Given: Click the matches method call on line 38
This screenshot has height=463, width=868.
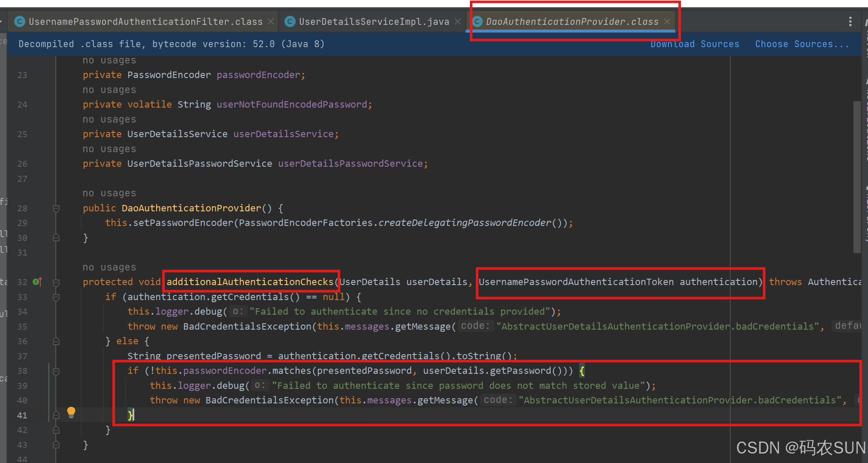Looking at the screenshot, I should pyautogui.click(x=292, y=370).
